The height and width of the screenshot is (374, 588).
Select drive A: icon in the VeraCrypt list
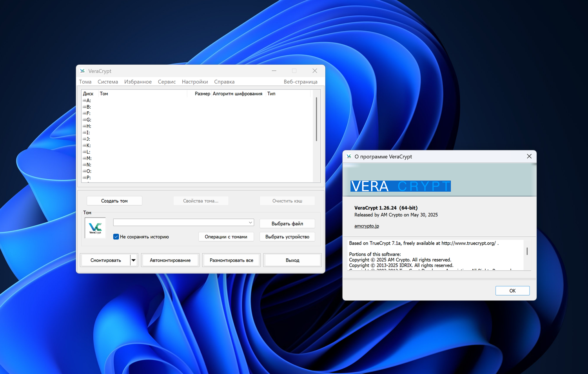[84, 100]
